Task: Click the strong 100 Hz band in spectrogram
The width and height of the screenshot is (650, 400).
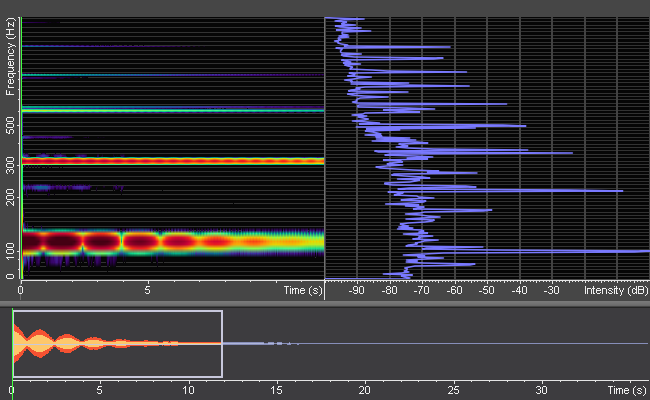Action: tap(100, 241)
